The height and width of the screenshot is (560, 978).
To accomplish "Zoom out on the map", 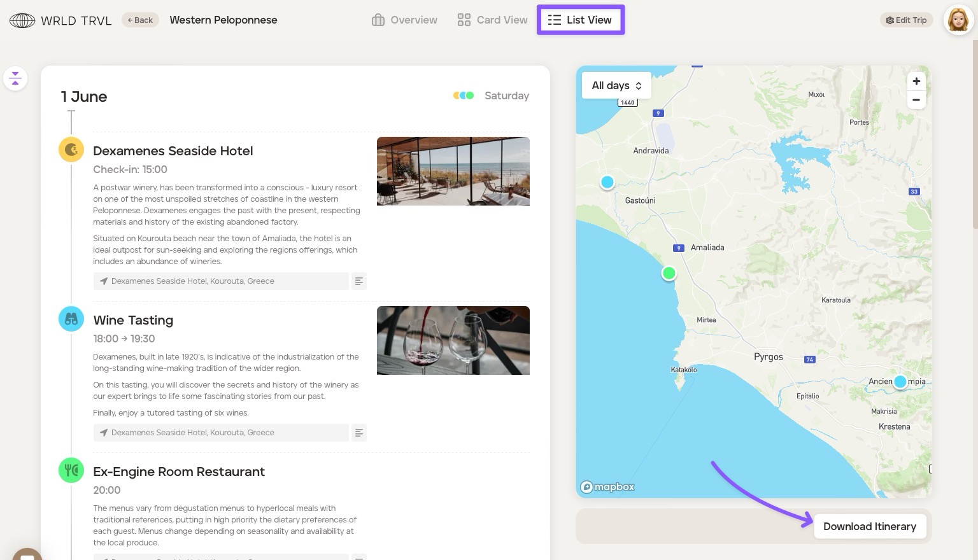I will 916,100.
